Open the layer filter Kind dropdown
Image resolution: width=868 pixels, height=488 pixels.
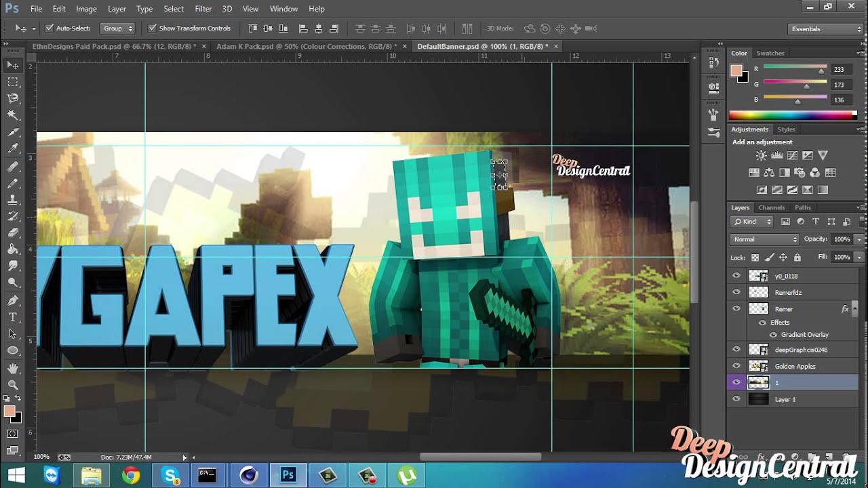(x=752, y=222)
